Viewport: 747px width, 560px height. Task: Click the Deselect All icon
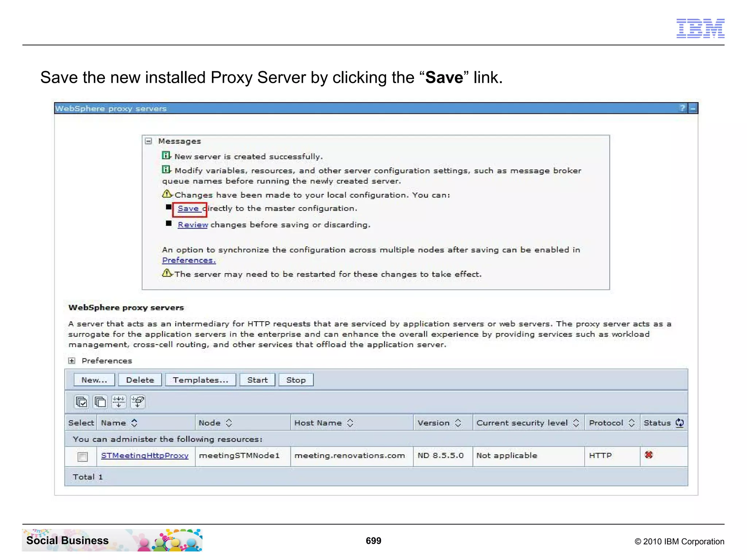click(100, 402)
